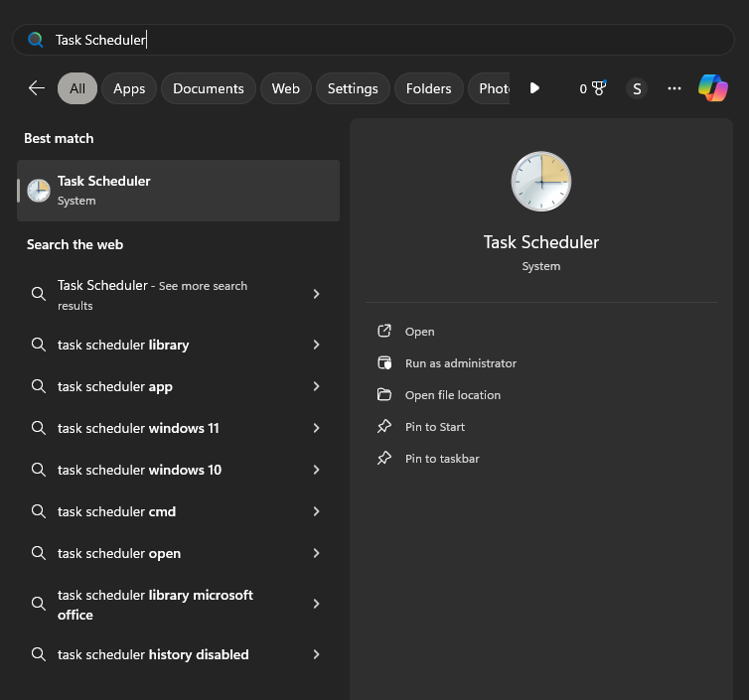Expand chevron for 'task scheduler windows 10'
The image size is (749, 700).
tap(316, 470)
